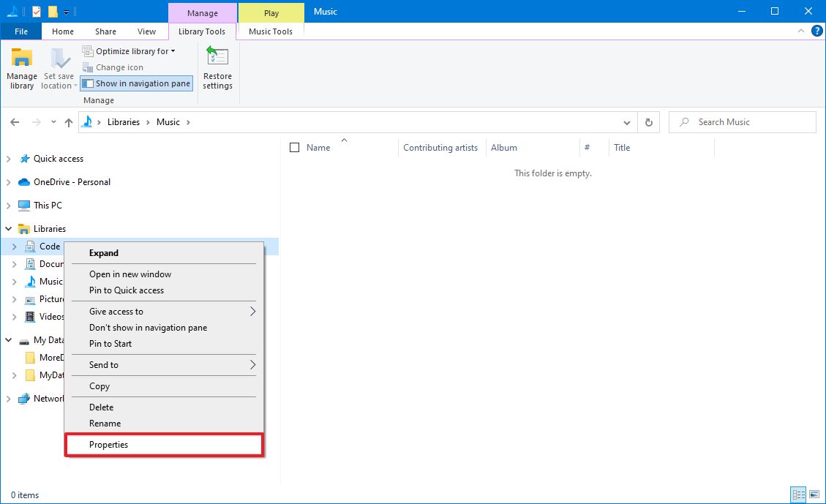
Task: Click the Pictures library icon
Action: pyautogui.click(x=31, y=299)
